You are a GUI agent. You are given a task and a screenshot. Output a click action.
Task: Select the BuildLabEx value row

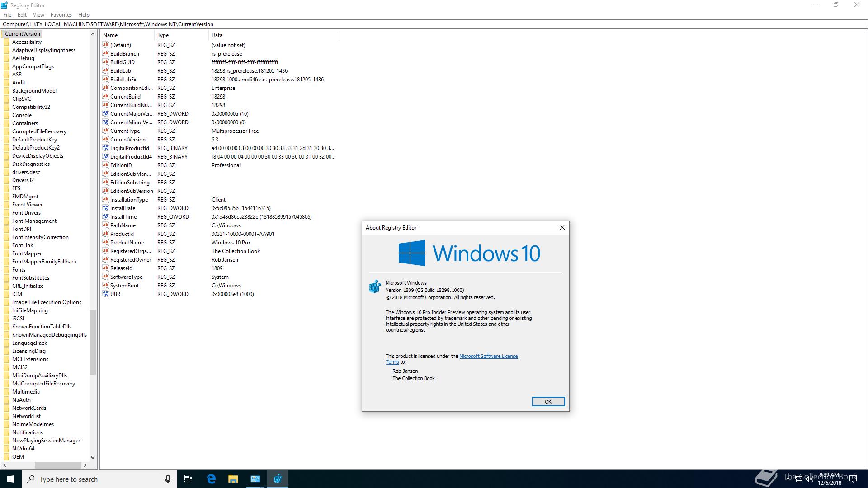[x=219, y=79]
